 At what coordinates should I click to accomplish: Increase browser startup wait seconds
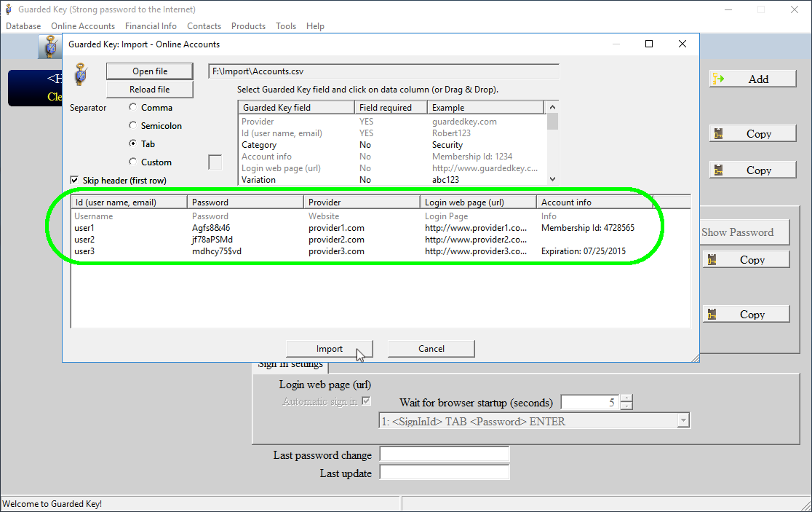coord(626,398)
